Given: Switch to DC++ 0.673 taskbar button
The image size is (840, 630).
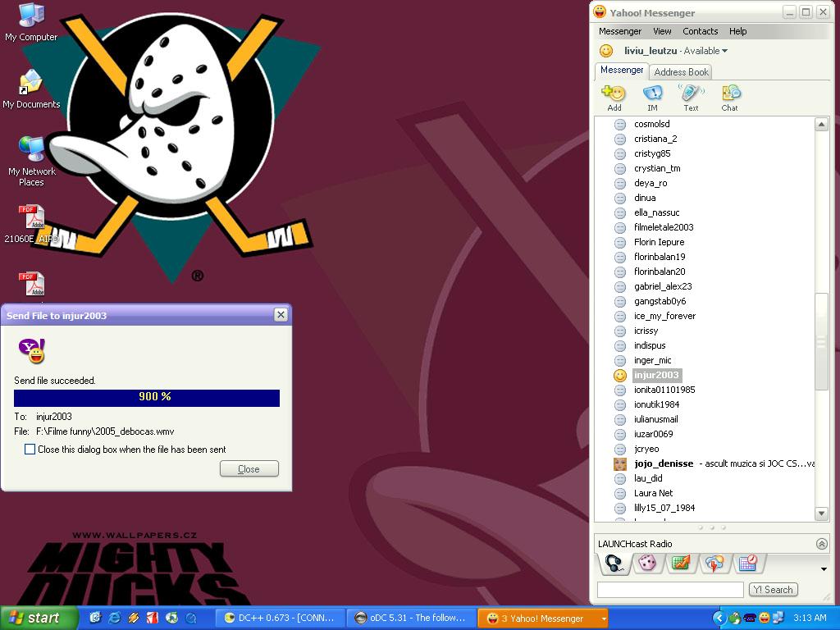Looking at the screenshot, I should coord(281,619).
